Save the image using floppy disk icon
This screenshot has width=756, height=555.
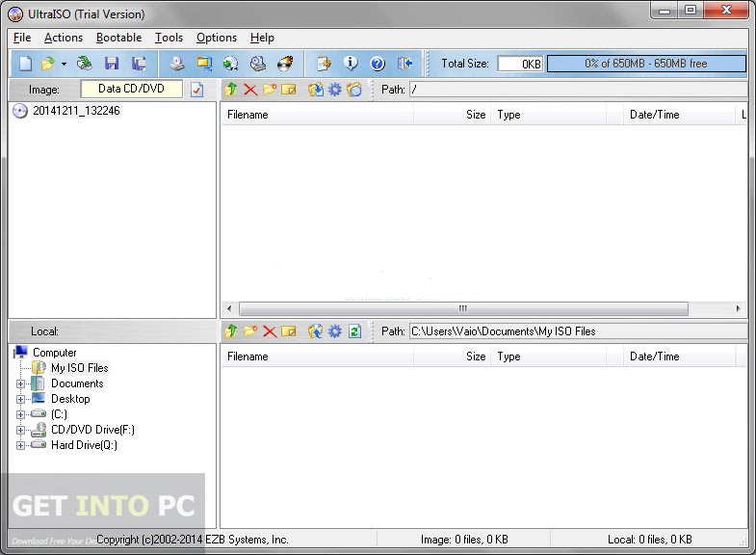[112, 64]
